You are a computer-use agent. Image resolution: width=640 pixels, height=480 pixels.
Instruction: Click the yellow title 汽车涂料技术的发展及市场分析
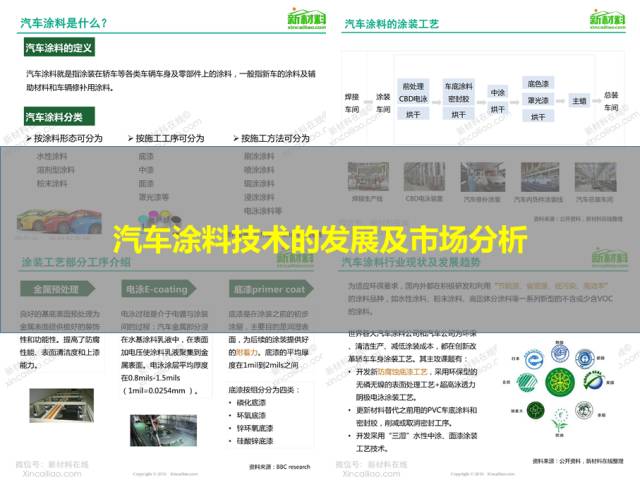[x=320, y=240]
